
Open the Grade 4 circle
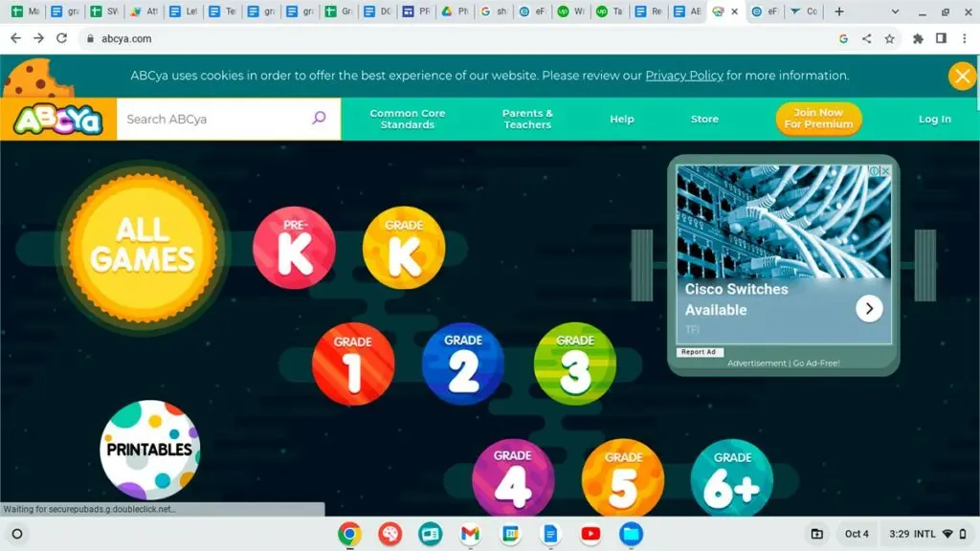click(513, 478)
